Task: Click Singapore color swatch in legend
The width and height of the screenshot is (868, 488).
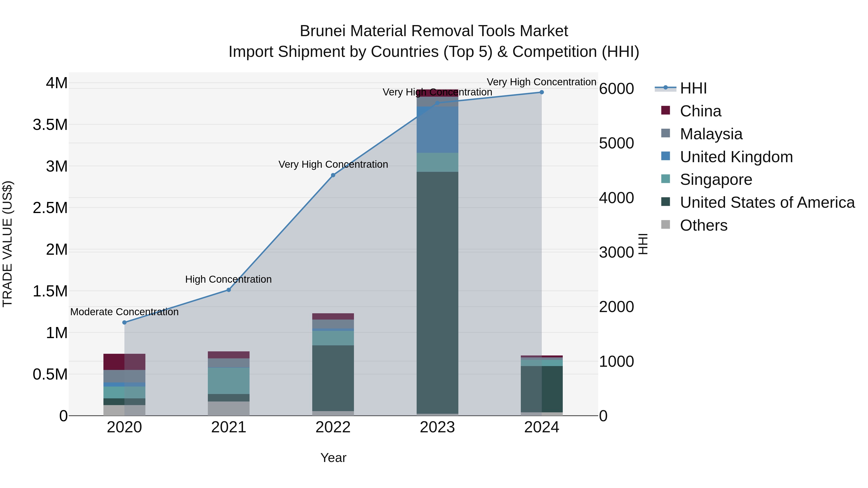Action: 665,179
